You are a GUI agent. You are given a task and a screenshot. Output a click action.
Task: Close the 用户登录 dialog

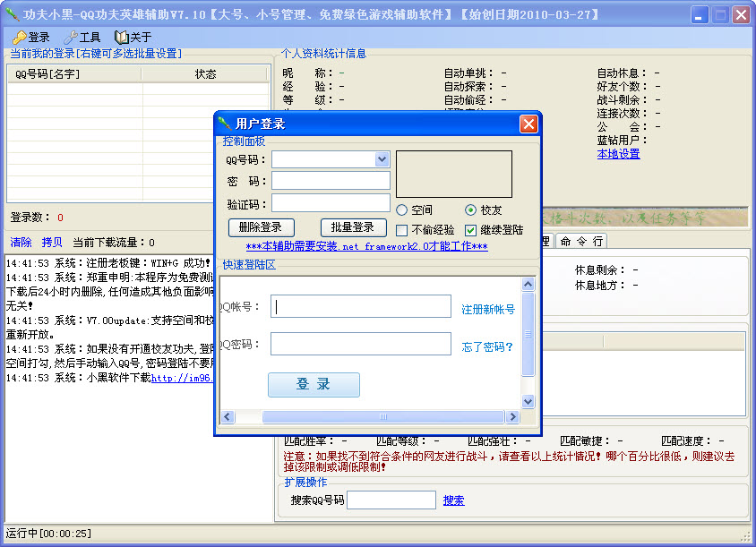click(x=528, y=124)
